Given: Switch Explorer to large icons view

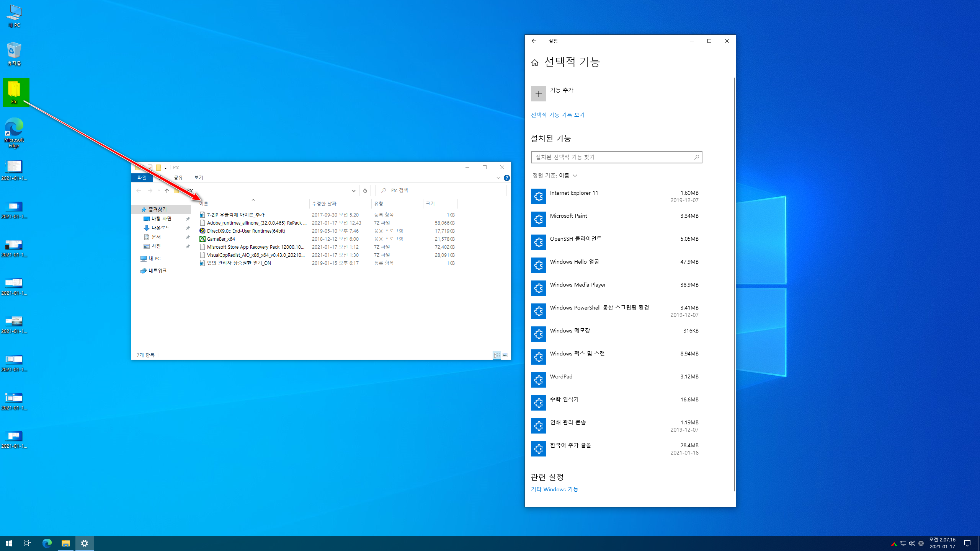Looking at the screenshot, I should pos(505,355).
